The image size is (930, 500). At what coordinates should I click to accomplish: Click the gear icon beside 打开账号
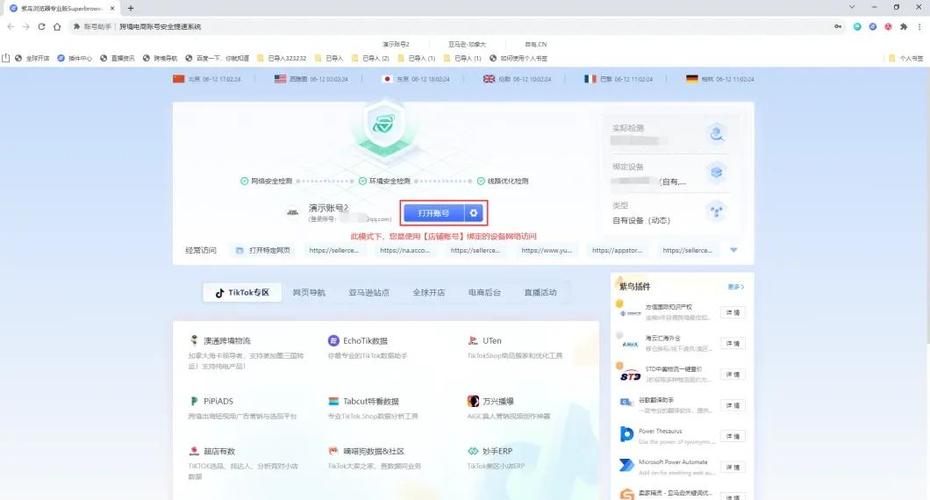click(473, 213)
